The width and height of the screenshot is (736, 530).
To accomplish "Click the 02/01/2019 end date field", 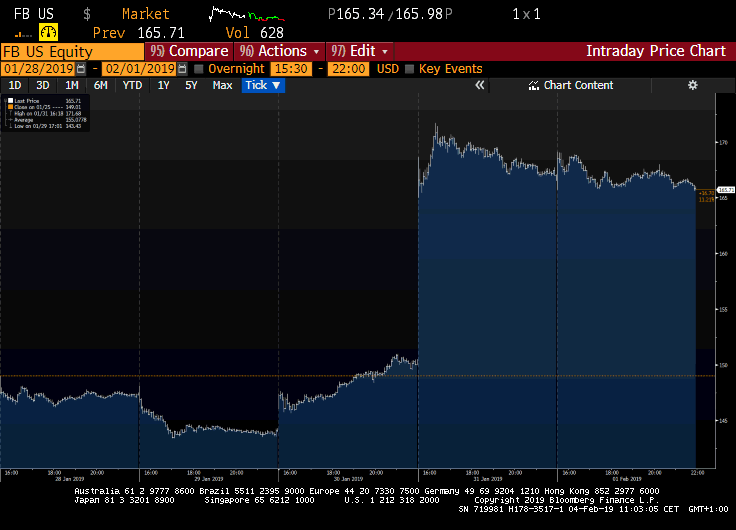I will tap(139, 69).
